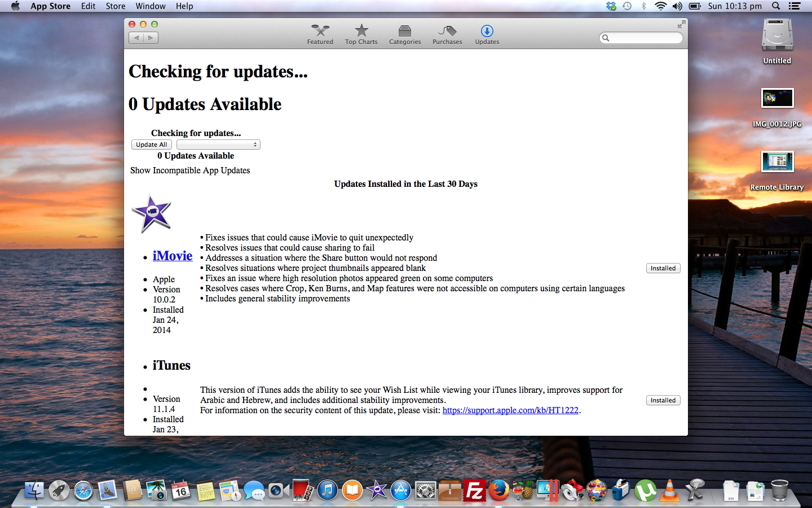Click the volume menu bar icon
This screenshot has width=812, height=508.
tap(677, 6)
